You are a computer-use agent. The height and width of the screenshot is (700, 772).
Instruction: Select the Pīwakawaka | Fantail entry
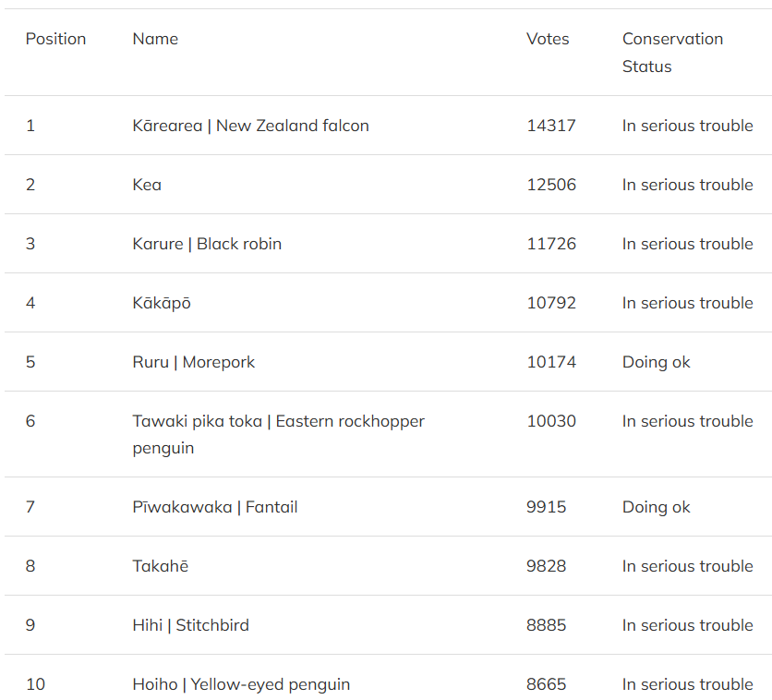coord(214,507)
